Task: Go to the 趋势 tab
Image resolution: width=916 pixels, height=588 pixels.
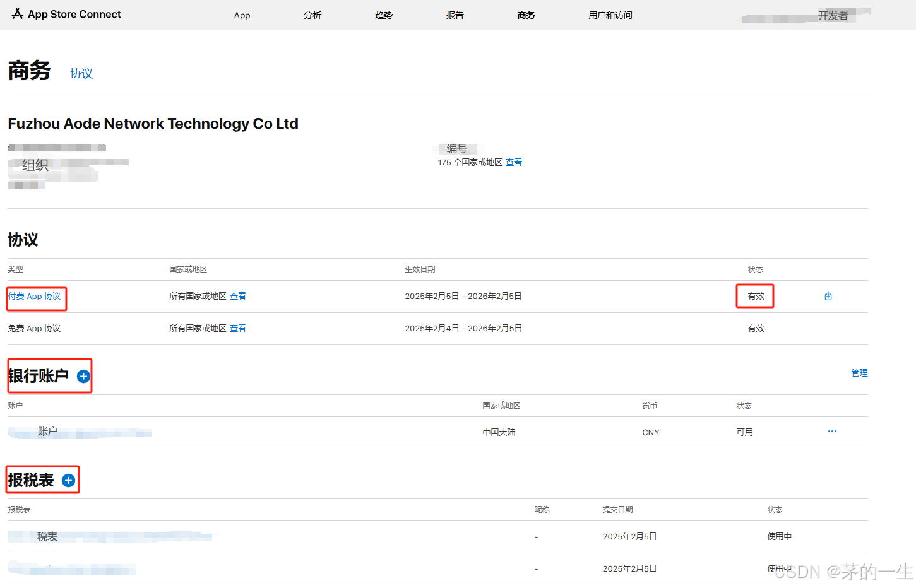Action: (x=384, y=15)
